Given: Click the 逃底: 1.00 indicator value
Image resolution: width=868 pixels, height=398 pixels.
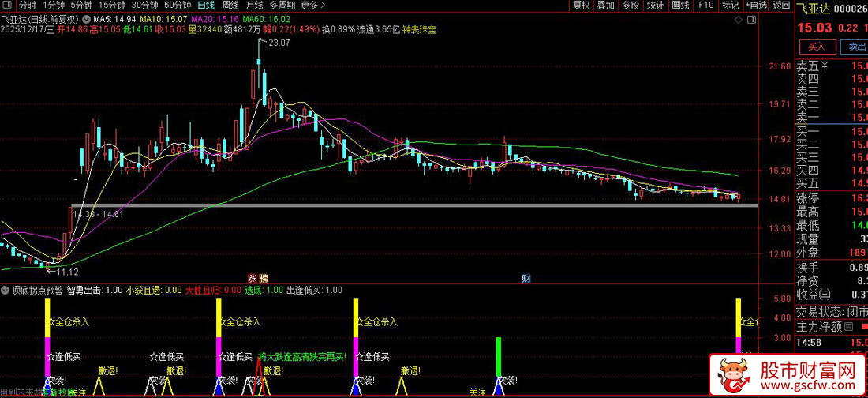Looking at the screenshot, I should pos(264,290).
